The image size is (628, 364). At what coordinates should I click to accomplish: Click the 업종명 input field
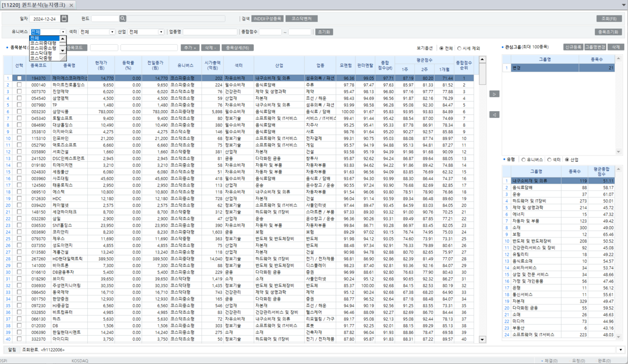tap(210, 32)
